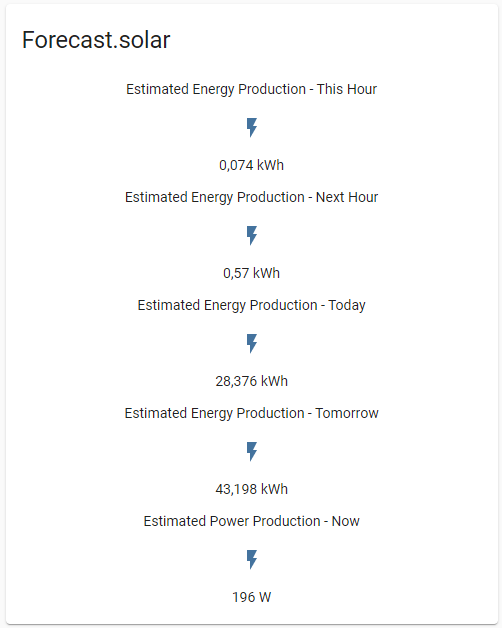The height and width of the screenshot is (629, 503).
Task: Select Estimated Energy Production - This Hour label
Action: tap(252, 89)
